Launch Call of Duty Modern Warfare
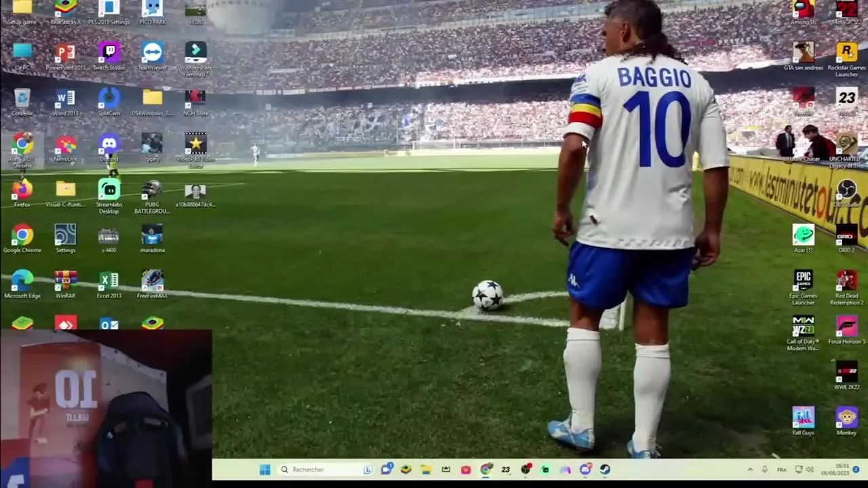 [x=804, y=333]
